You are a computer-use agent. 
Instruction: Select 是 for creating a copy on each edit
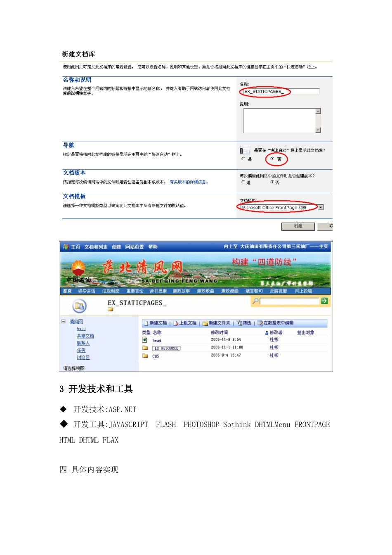tap(243, 182)
